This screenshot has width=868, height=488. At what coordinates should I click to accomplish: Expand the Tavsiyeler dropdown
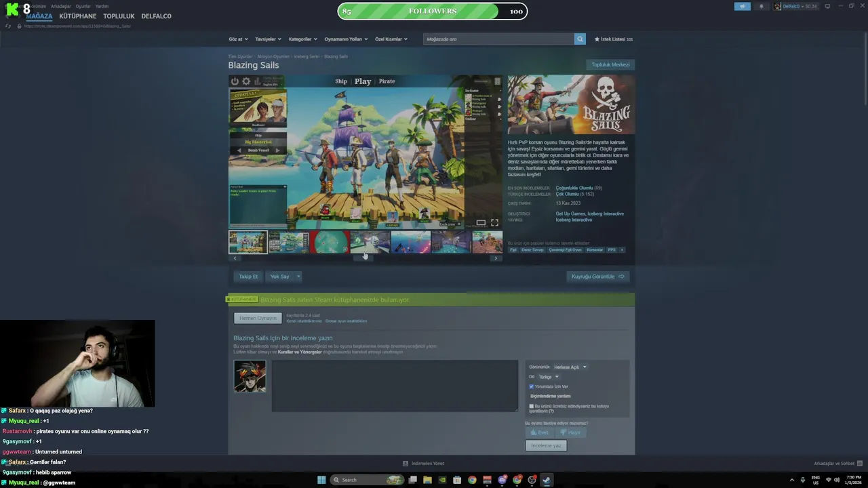tap(268, 39)
